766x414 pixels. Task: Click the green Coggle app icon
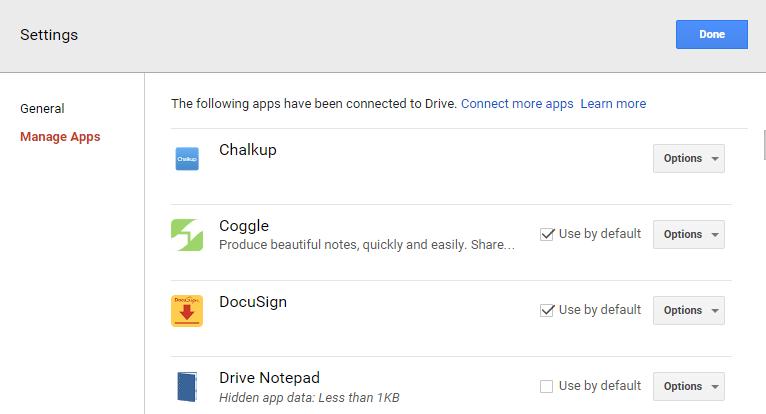click(187, 235)
